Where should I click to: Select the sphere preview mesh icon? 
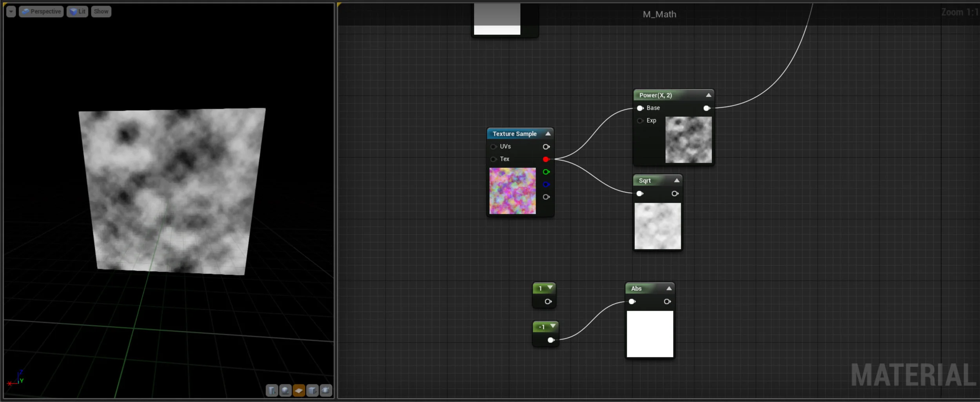285,390
